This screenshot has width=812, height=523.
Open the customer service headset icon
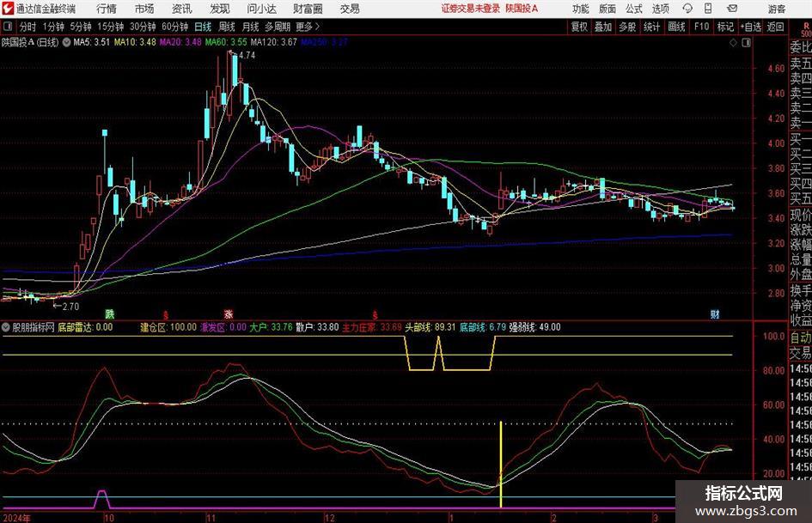point(687,9)
